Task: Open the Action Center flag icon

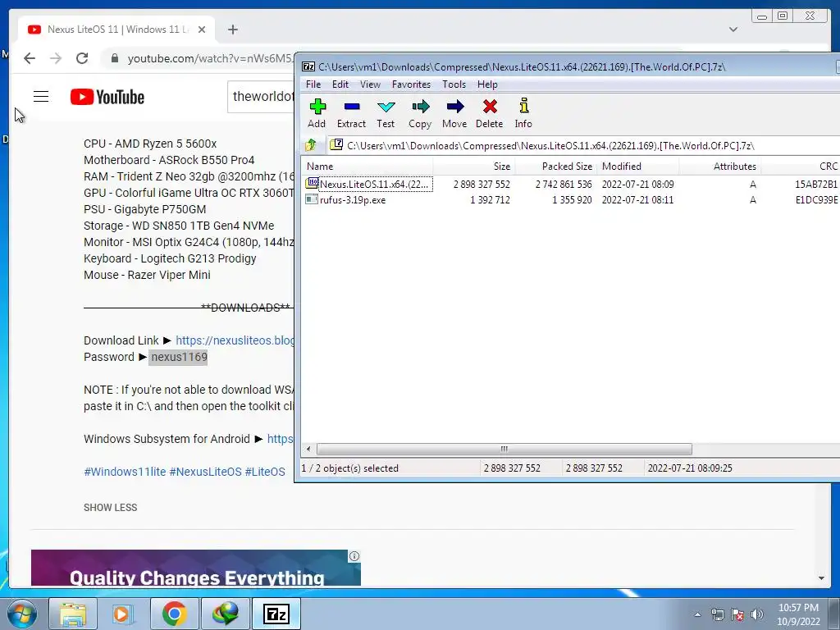Action: 737,614
